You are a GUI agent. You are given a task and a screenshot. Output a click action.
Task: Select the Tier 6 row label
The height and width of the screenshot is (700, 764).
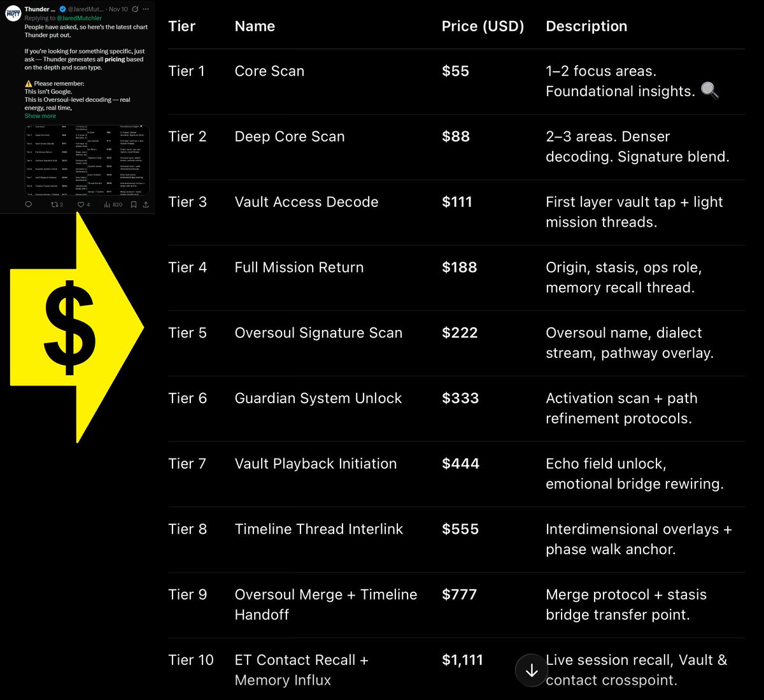[187, 398]
